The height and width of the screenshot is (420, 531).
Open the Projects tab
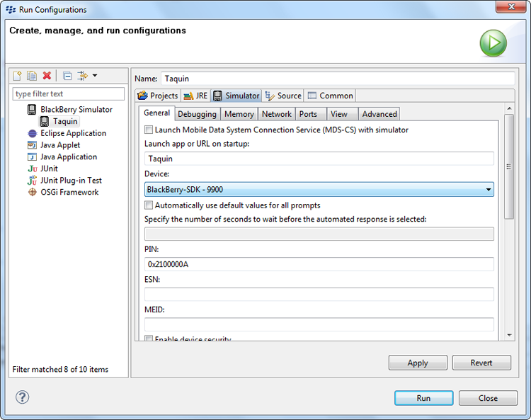tap(158, 96)
